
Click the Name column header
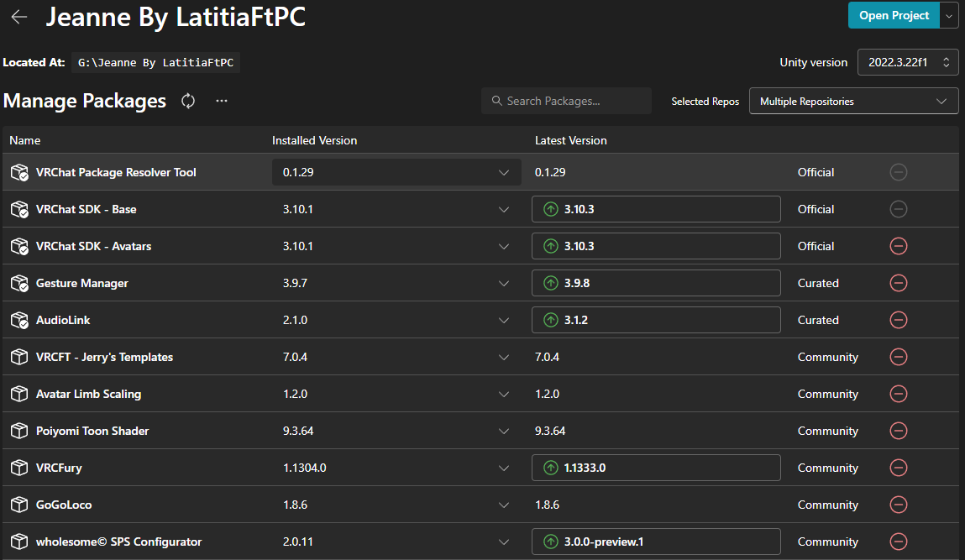click(x=24, y=140)
